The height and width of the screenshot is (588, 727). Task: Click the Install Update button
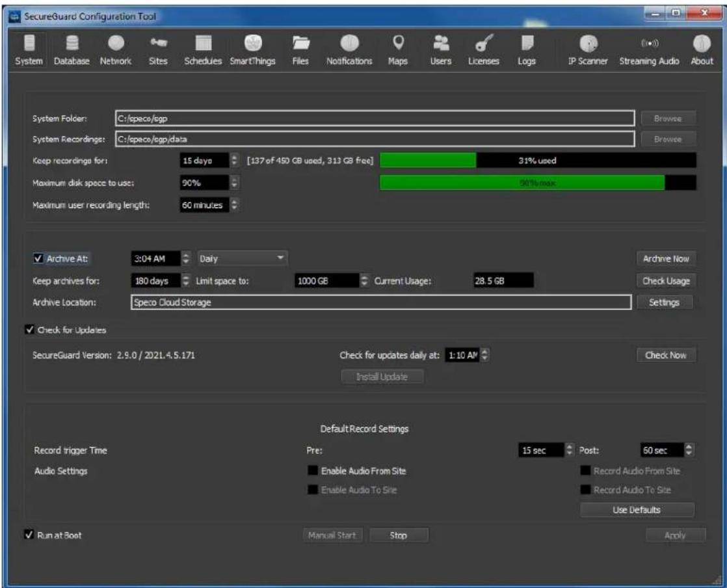click(x=382, y=377)
